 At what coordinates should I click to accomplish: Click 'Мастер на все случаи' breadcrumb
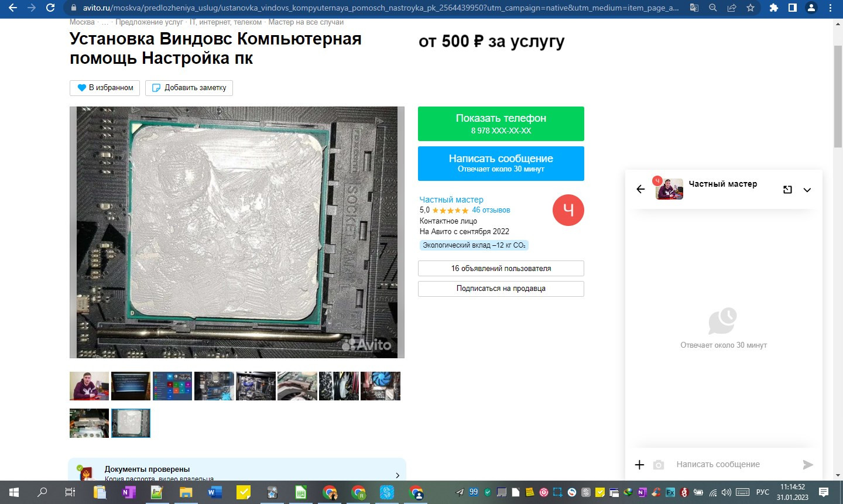(306, 22)
